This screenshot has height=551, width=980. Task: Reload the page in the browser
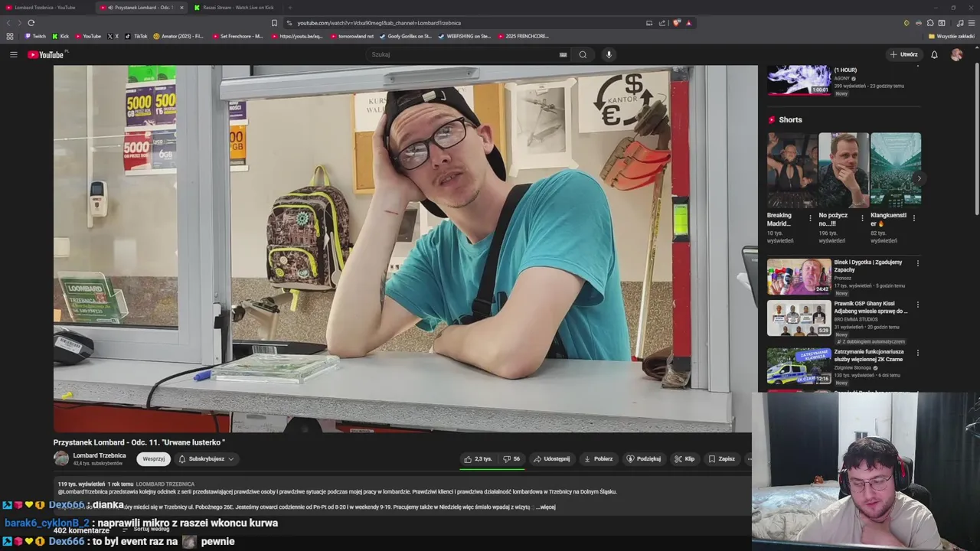coord(31,23)
